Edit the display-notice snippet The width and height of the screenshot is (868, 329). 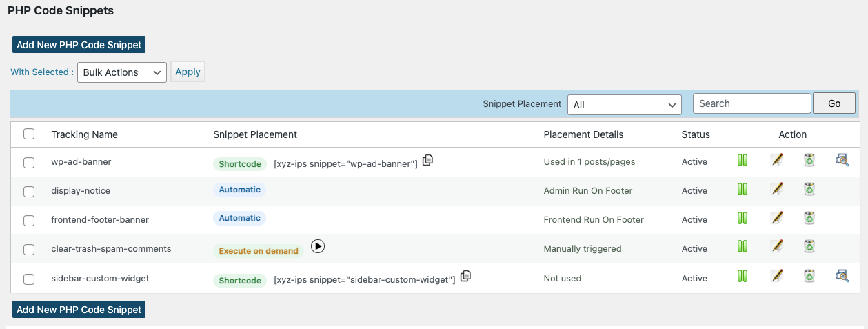(777, 189)
